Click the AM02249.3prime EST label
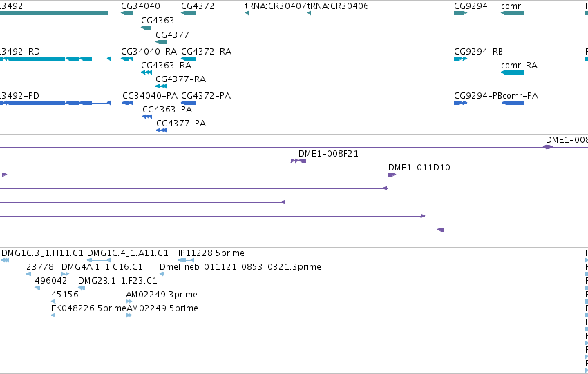This screenshot has width=588, height=374. 162,295
